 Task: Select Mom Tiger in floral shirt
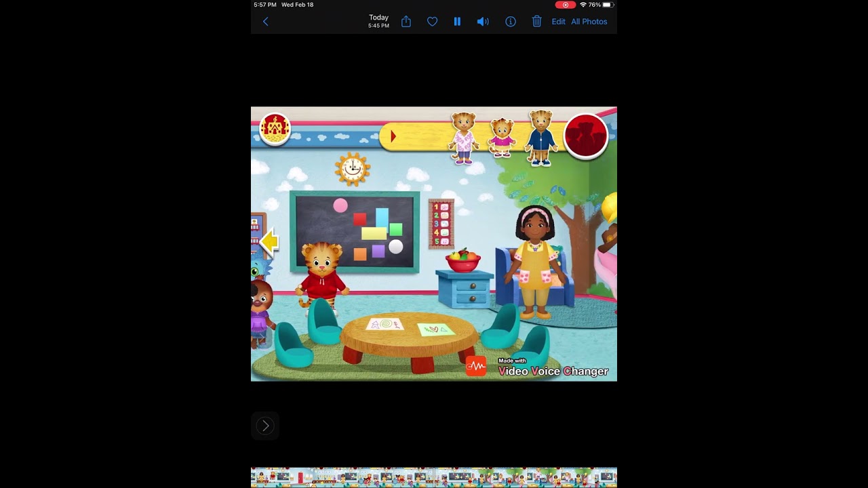pos(464,138)
